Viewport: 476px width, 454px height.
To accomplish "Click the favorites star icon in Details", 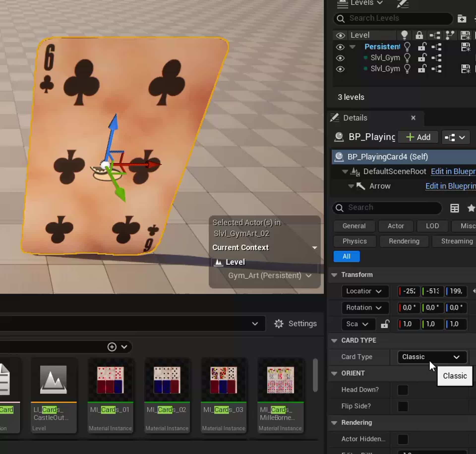I will (471, 208).
